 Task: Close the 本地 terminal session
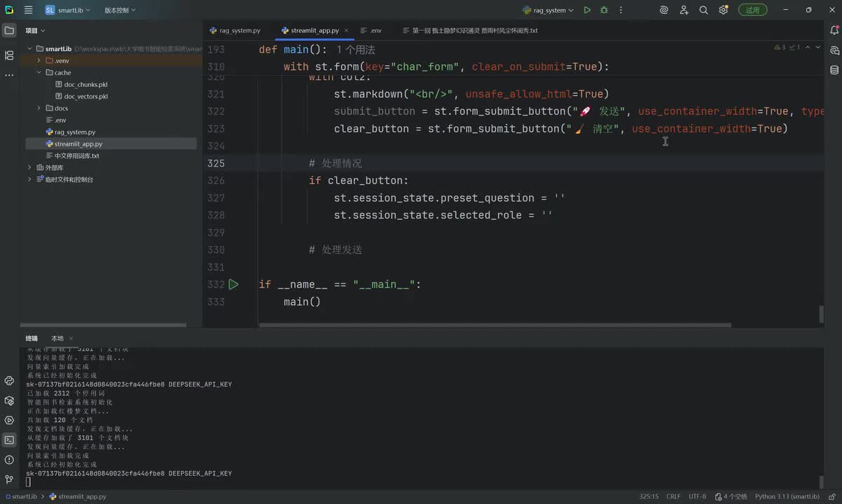(71, 338)
